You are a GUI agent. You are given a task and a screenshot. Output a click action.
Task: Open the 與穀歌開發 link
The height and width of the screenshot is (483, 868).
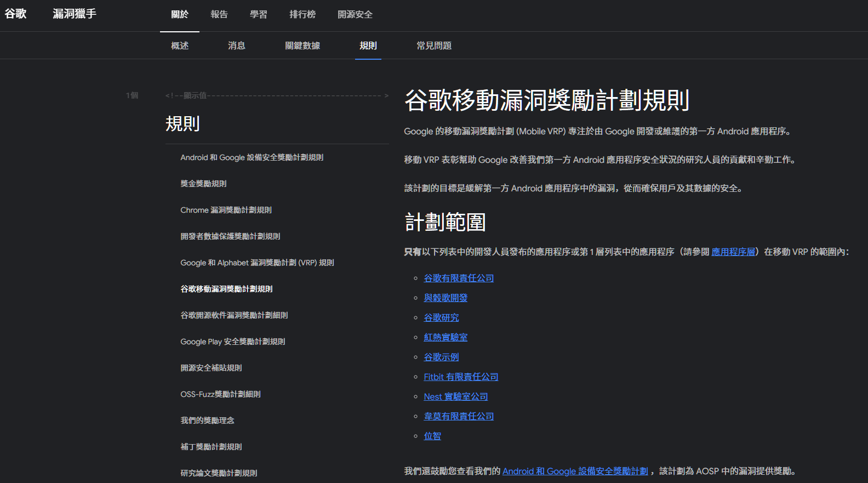[446, 298]
